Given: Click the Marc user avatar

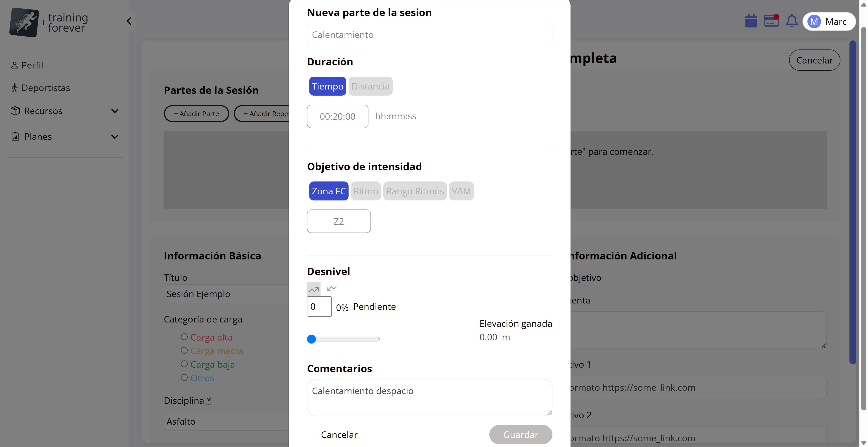Looking at the screenshot, I should point(814,22).
